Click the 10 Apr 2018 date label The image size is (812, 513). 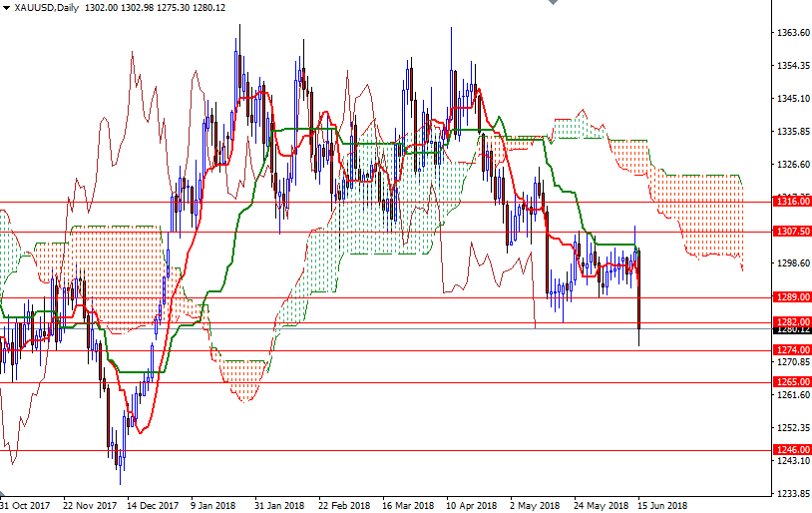pyautogui.click(x=471, y=505)
